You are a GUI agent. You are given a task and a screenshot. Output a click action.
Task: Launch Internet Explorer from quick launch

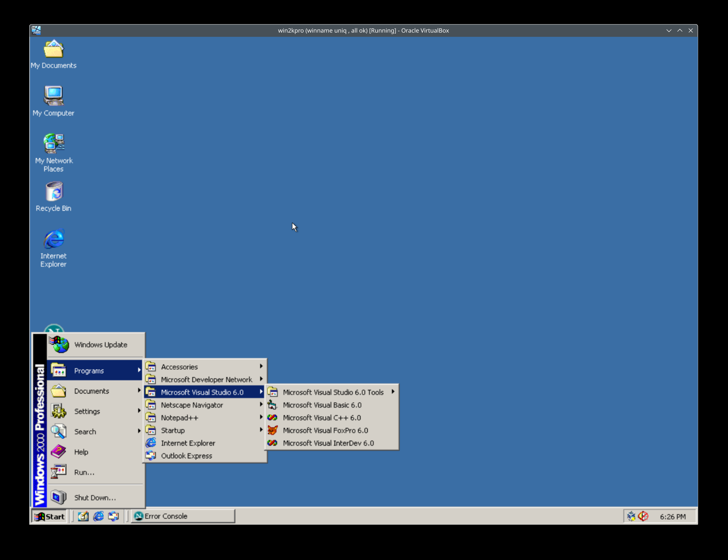98,516
